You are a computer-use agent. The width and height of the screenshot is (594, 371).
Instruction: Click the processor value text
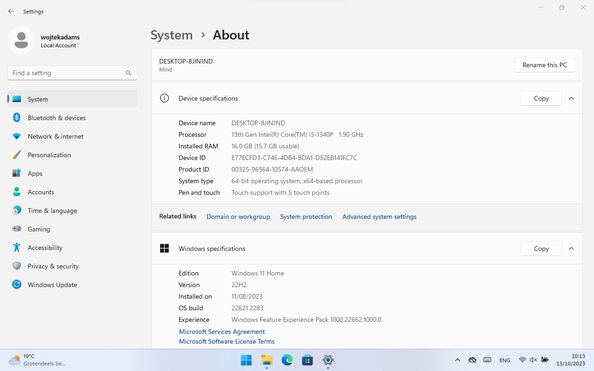click(297, 135)
